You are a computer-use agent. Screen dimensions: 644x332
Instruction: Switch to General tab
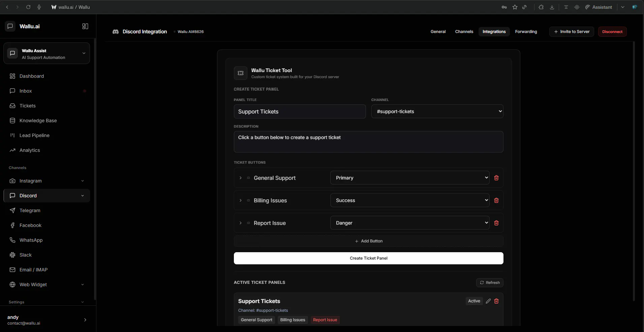coord(438,32)
